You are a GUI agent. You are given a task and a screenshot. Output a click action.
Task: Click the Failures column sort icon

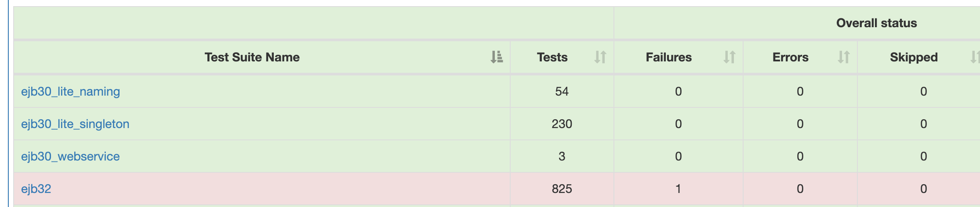point(730,57)
